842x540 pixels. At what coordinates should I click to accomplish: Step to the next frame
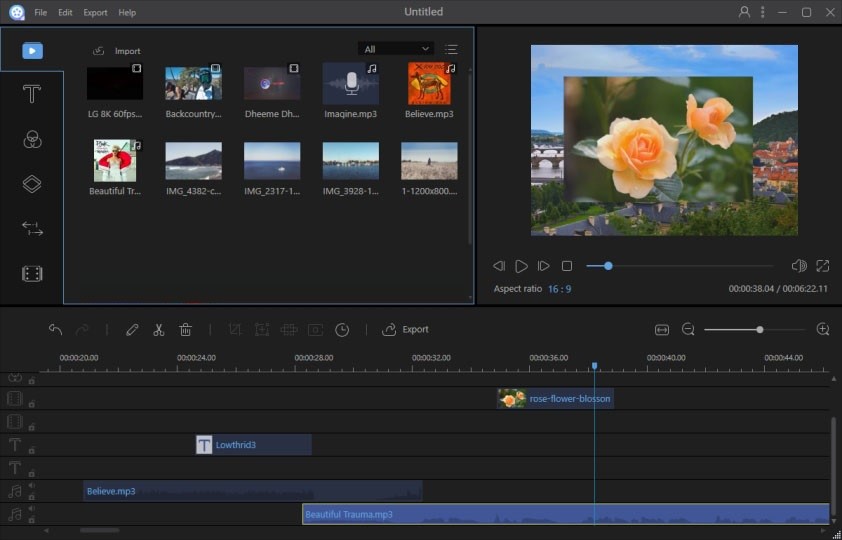pos(543,266)
